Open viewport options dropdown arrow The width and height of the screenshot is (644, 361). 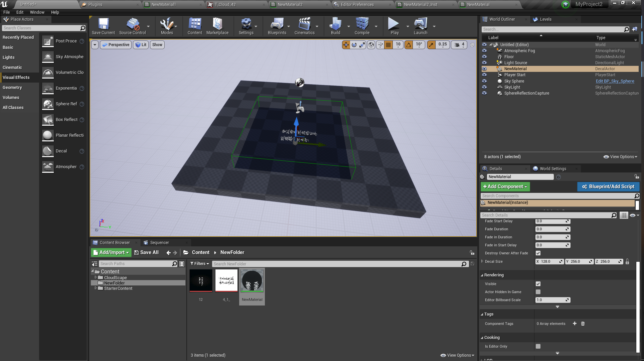tap(95, 45)
